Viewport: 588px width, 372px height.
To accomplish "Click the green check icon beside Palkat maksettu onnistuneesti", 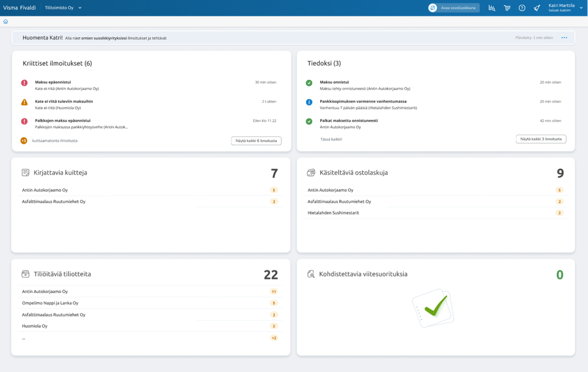I will pos(309,121).
